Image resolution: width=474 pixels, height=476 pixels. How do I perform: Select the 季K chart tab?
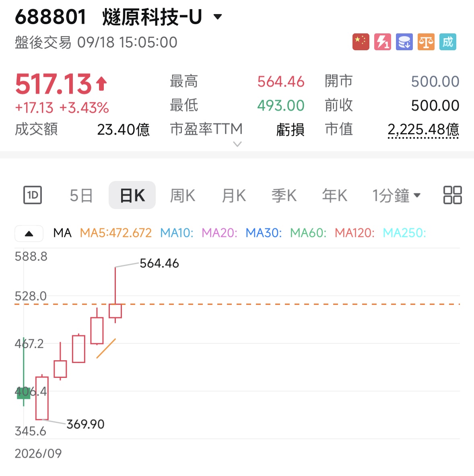[284, 195]
